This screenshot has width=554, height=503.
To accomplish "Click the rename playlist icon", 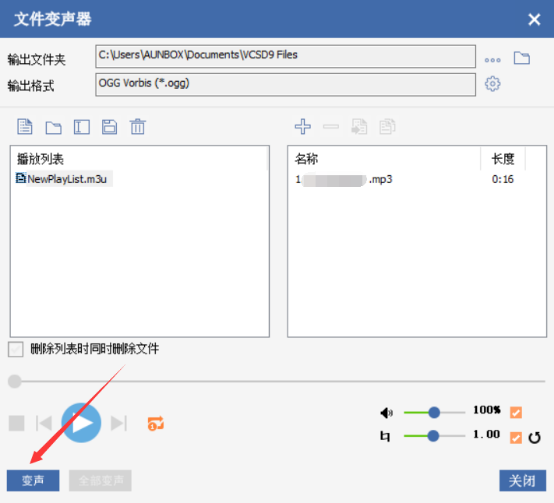I will pos(82,127).
